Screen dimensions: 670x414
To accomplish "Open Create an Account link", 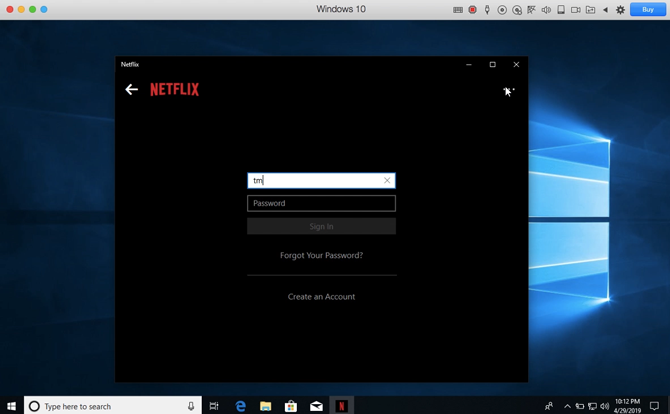I will pyautogui.click(x=321, y=297).
